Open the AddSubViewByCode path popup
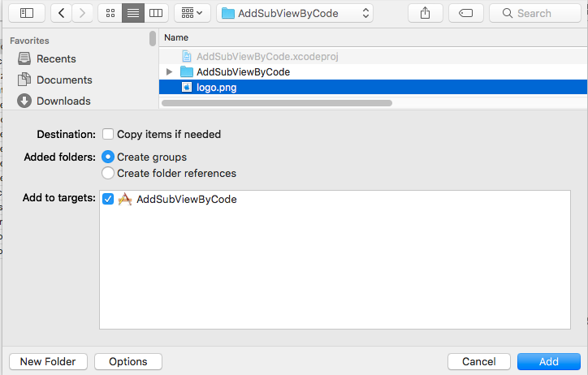 [295, 14]
